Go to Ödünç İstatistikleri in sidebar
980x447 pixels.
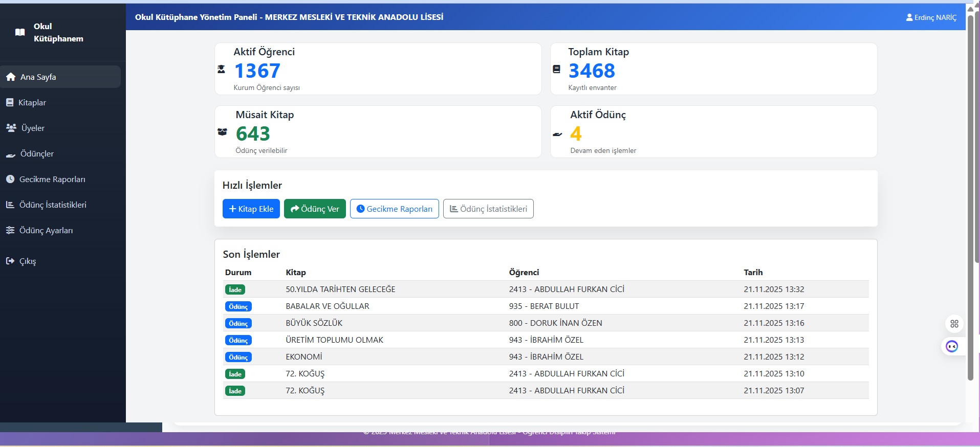click(53, 205)
